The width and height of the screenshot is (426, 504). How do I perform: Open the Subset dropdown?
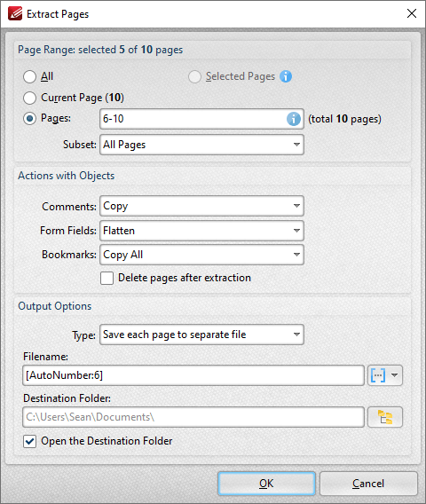(202, 145)
